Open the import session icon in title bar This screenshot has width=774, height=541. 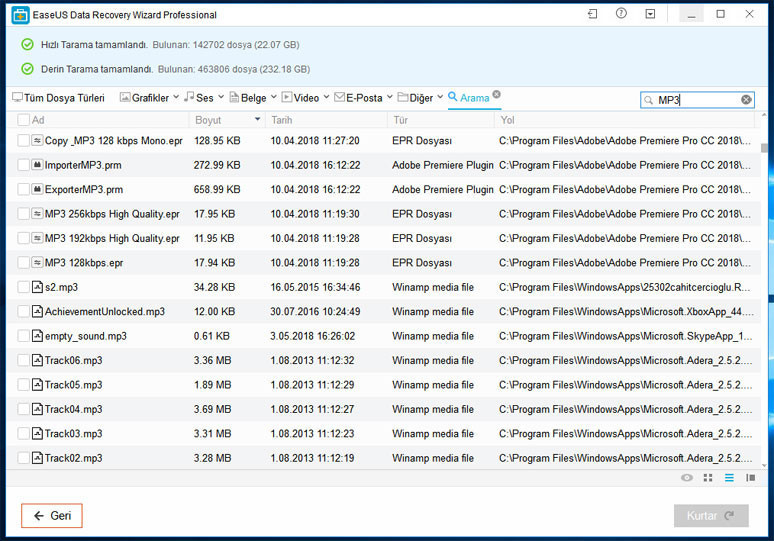tap(593, 14)
